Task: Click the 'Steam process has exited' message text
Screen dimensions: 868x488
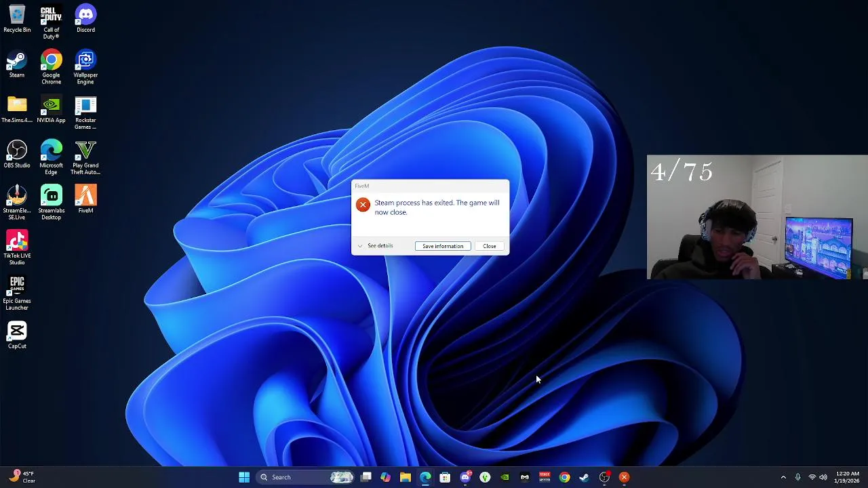Action: pos(437,207)
